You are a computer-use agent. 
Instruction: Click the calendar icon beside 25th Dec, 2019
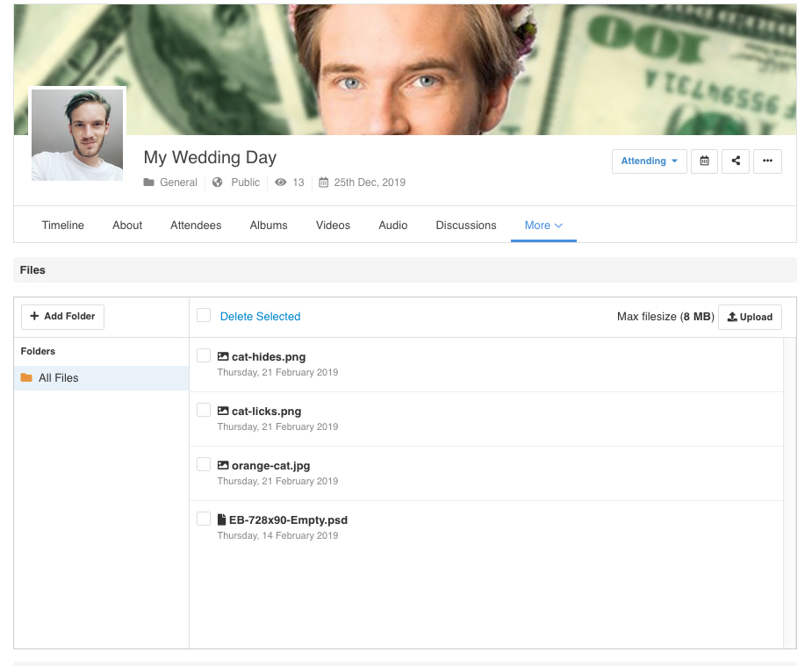tap(323, 183)
